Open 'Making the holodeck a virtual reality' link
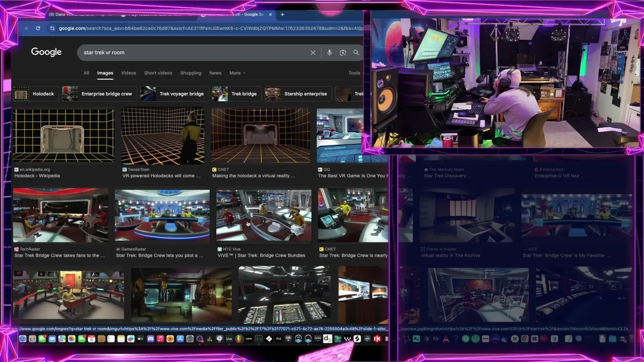 click(x=254, y=176)
